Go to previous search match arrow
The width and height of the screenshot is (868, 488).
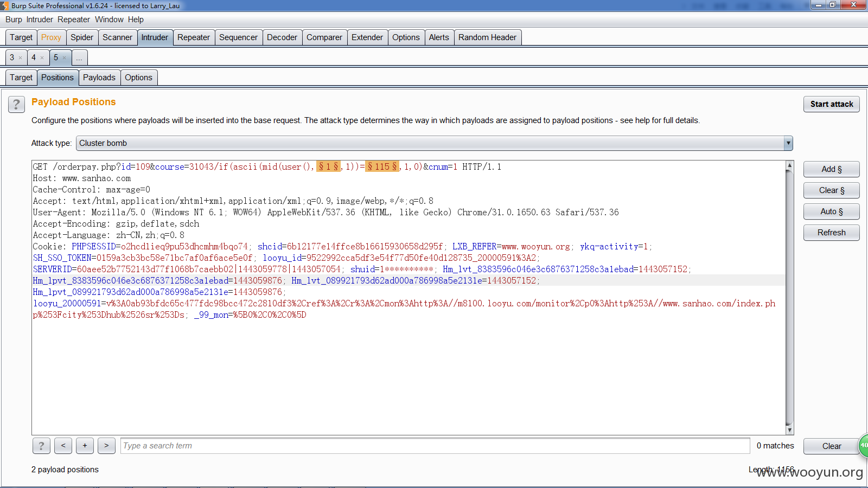[63, 446]
